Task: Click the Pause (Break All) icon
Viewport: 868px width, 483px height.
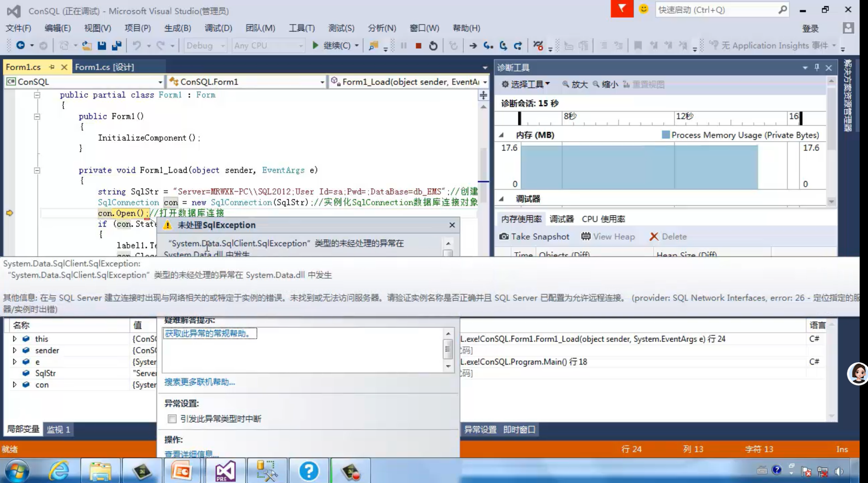Action: click(403, 46)
